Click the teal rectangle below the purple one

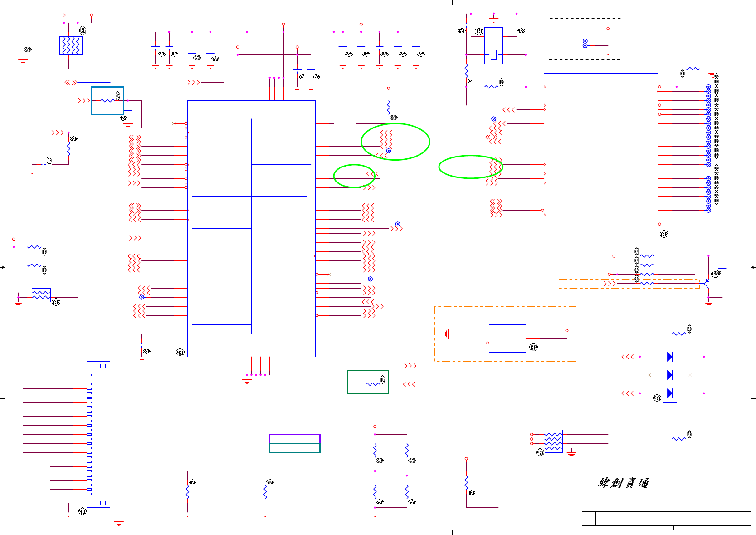pyautogui.click(x=295, y=448)
